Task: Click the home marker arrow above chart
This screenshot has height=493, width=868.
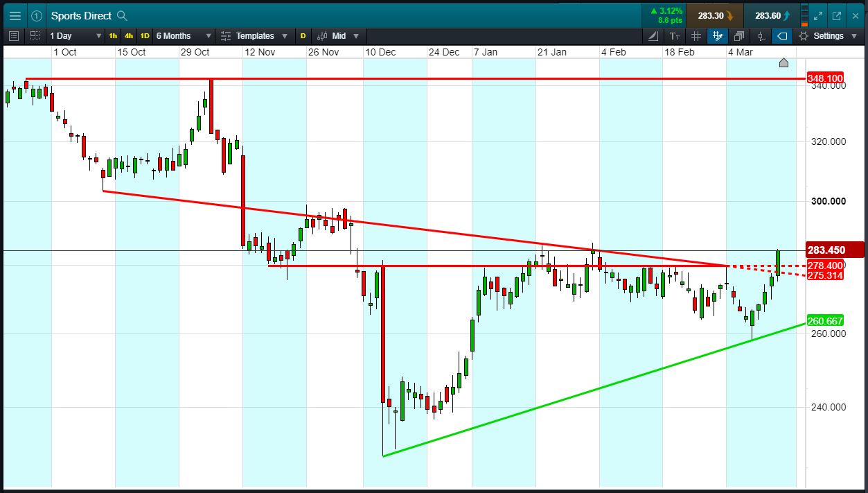Action: pyautogui.click(x=783, y=62)
